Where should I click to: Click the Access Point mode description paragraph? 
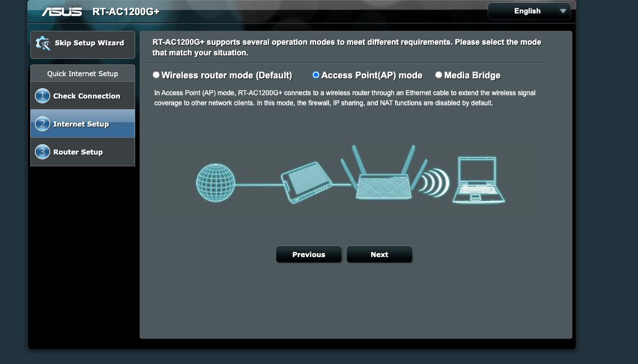(x=345, y=98)
